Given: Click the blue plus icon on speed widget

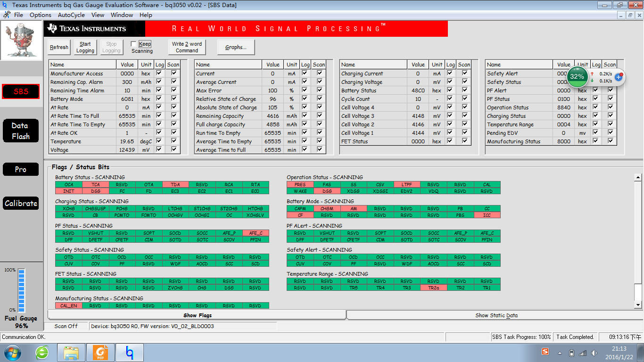Looking at the screenshot, I should (x=619, y=76).
